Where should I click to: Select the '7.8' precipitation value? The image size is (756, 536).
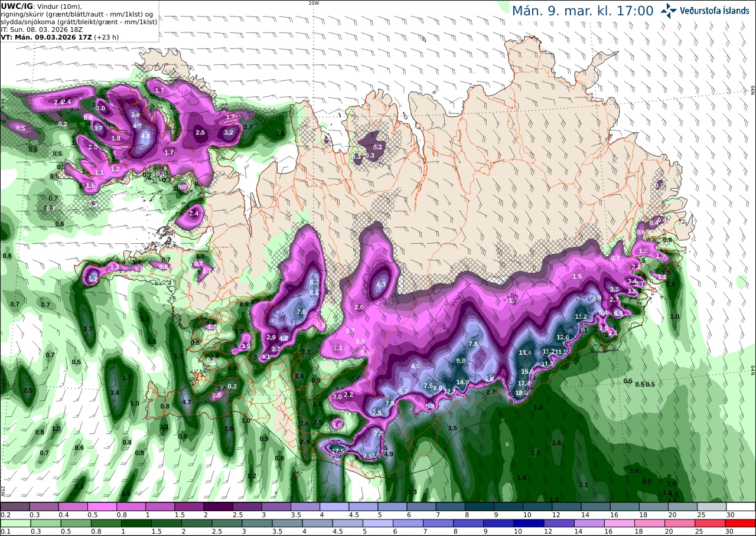click(x=473, y=344)
